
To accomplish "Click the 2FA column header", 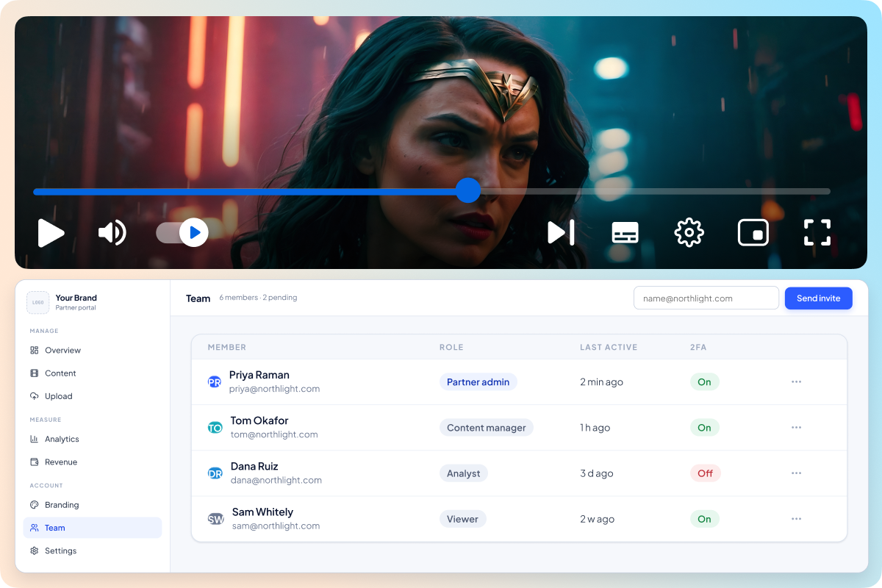I will coord(698,348).
